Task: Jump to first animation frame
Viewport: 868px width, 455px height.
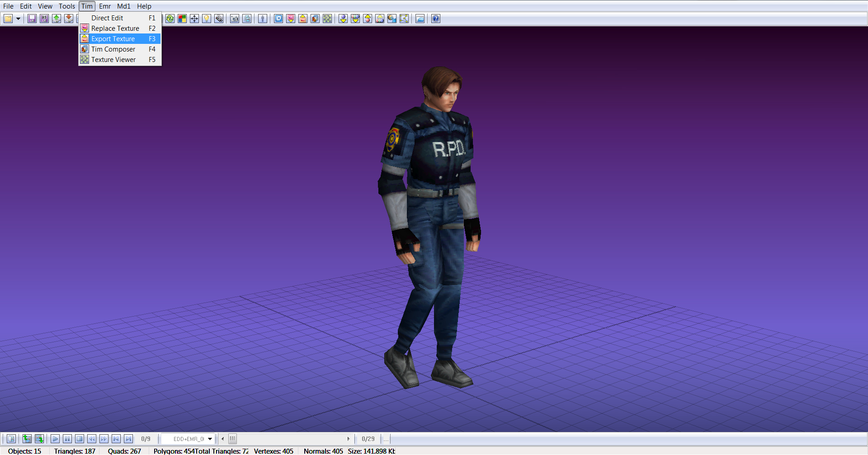Action: (x=116, y=439)
